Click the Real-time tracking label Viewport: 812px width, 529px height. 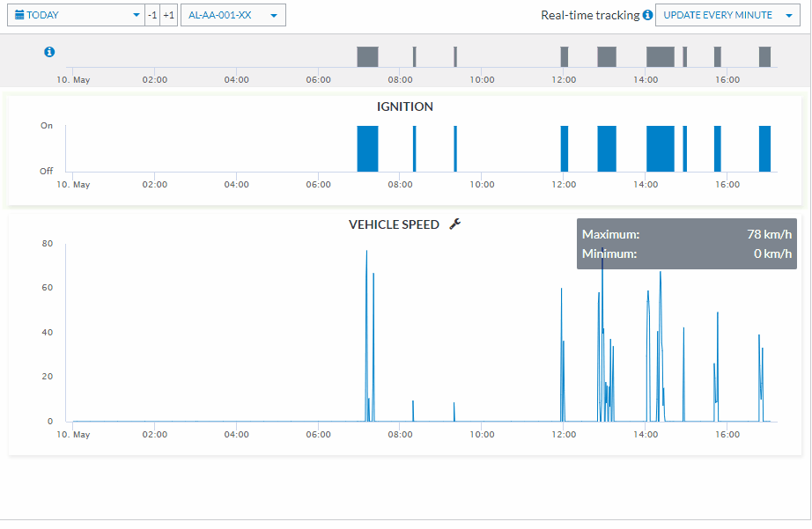coord(590,15)
